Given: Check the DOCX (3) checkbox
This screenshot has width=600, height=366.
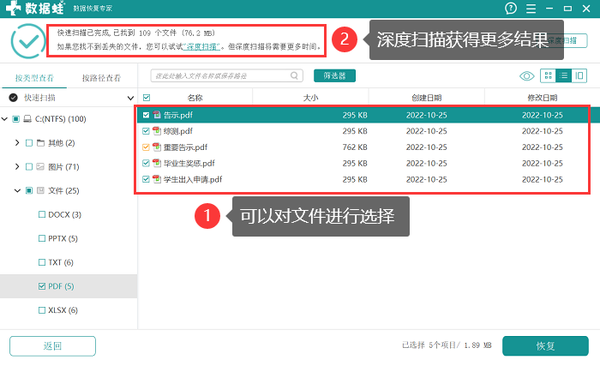Looking at the screenshot, I should [42, 215].
